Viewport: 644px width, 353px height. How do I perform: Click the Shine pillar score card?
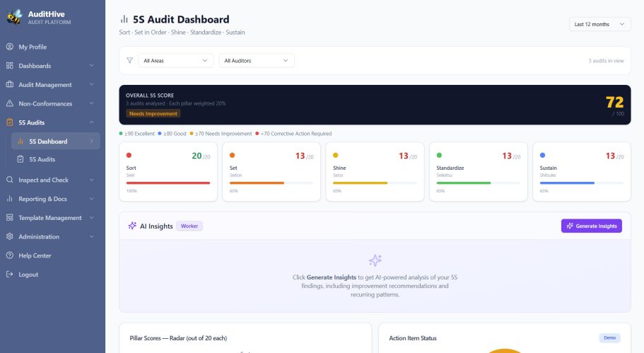tap(375, 172)
